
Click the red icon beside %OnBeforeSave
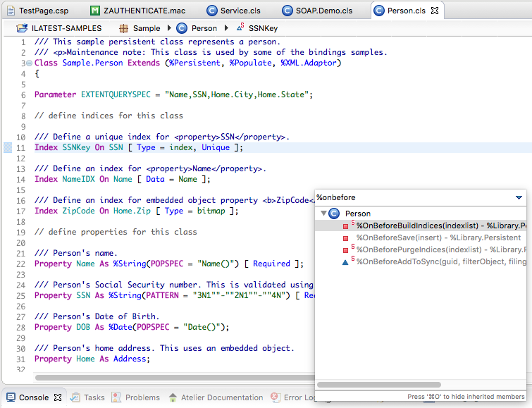345,238
